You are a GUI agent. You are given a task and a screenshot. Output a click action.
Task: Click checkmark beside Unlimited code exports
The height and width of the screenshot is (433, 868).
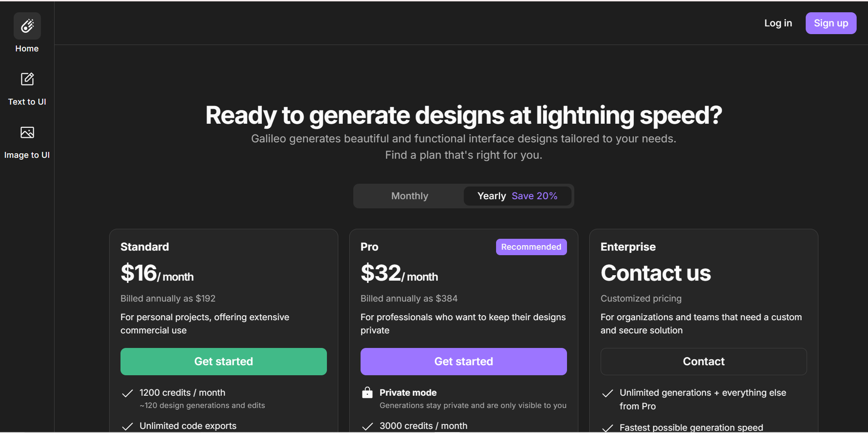128,426
